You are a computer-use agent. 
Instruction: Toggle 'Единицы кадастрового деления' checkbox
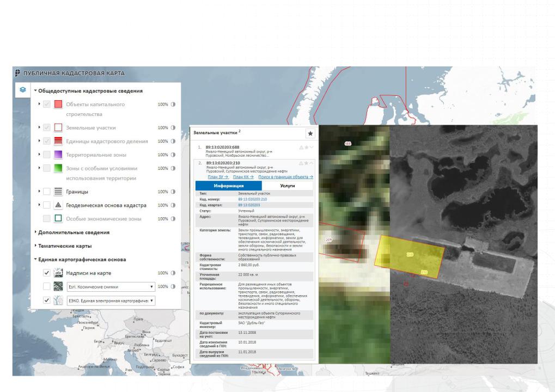pos(47,141)
